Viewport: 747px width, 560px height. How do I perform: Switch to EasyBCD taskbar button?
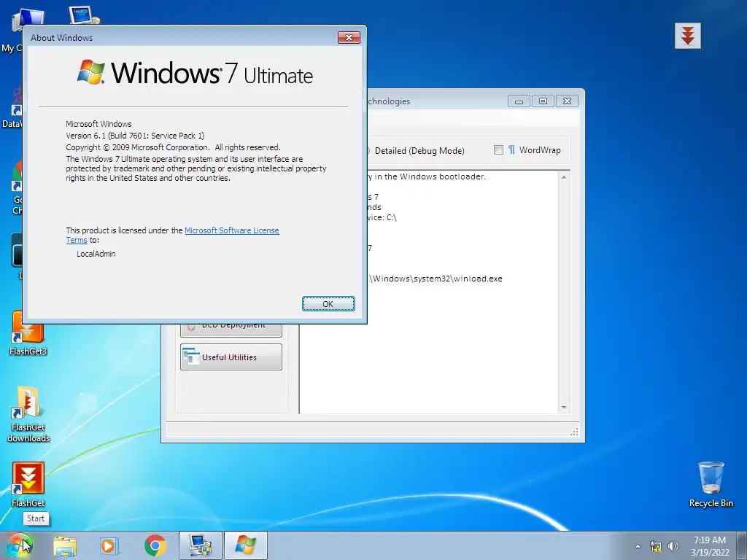pos(200,545)
